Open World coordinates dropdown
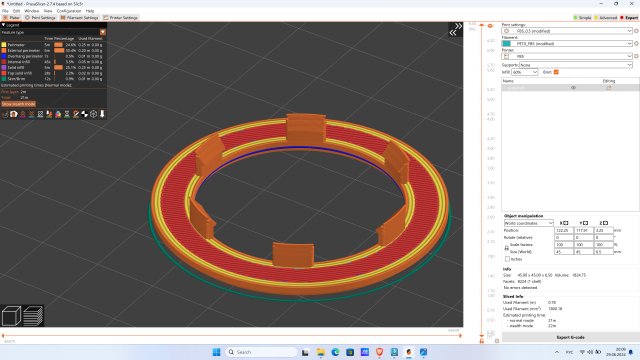The image size is (640, 360). click(529, 223)
